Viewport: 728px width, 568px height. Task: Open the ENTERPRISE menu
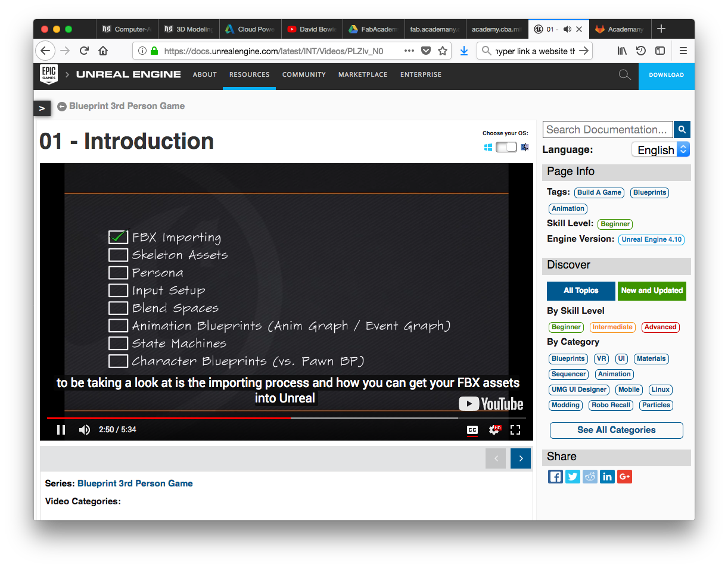pos(421,75)
